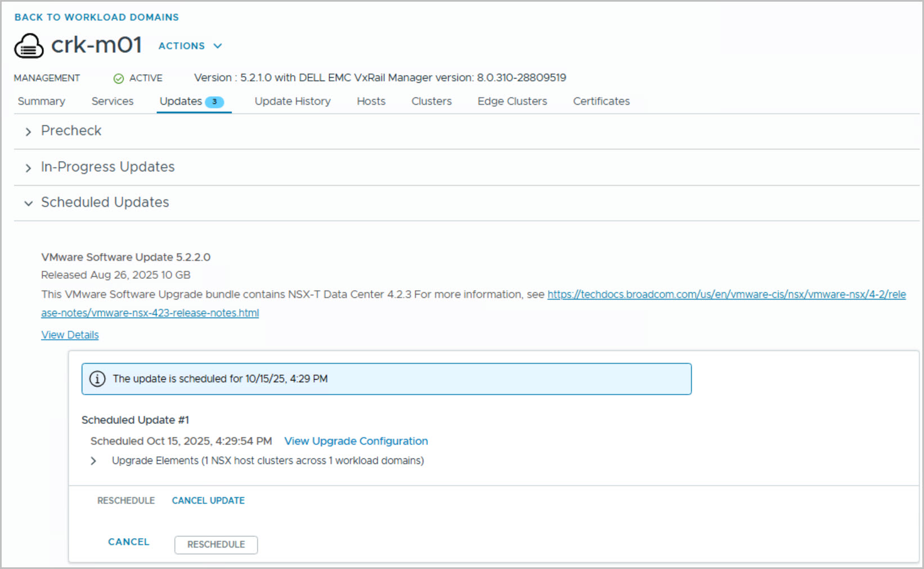Open the Certificates tab
924x569 pixels.
(601, 101)
